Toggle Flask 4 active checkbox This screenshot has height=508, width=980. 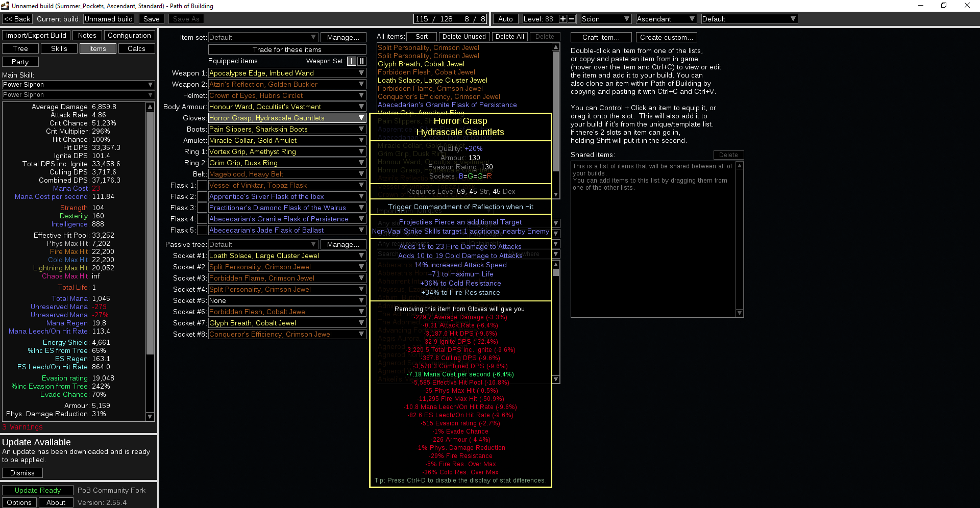[202, 219]
